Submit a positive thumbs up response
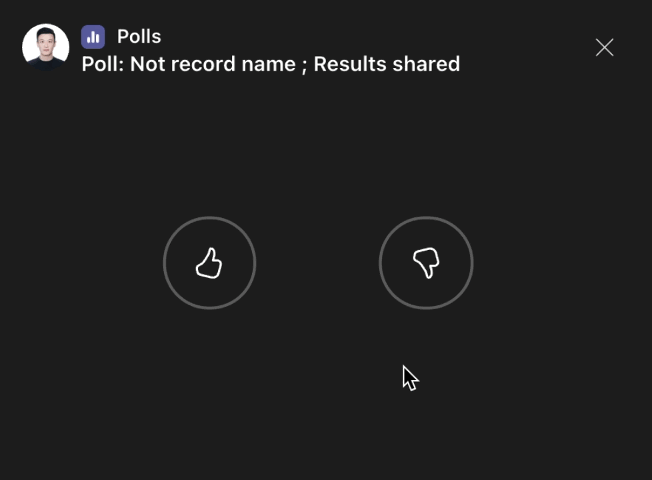Image resolution: width=652 pixels, height=480 pixels. point(209,263)
